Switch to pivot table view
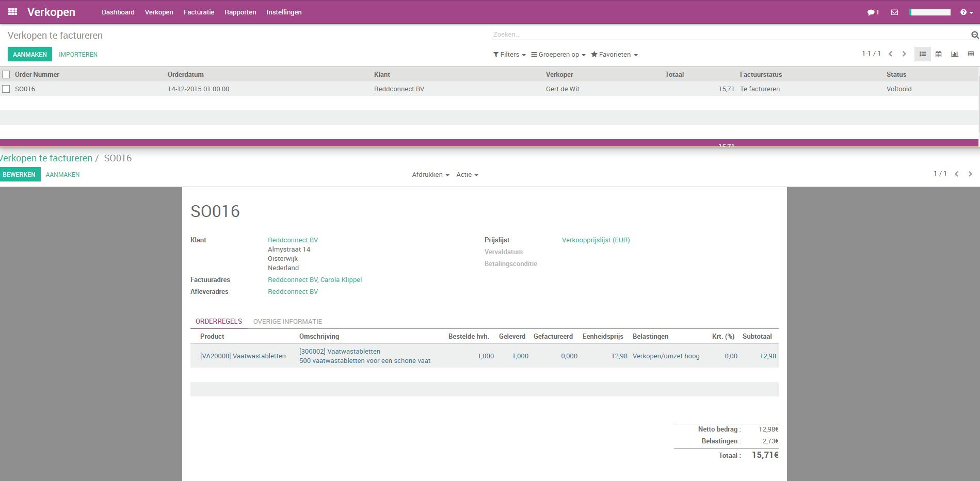Image resolution: width=980 pixels, height=481 pixels. coord(970,54)
